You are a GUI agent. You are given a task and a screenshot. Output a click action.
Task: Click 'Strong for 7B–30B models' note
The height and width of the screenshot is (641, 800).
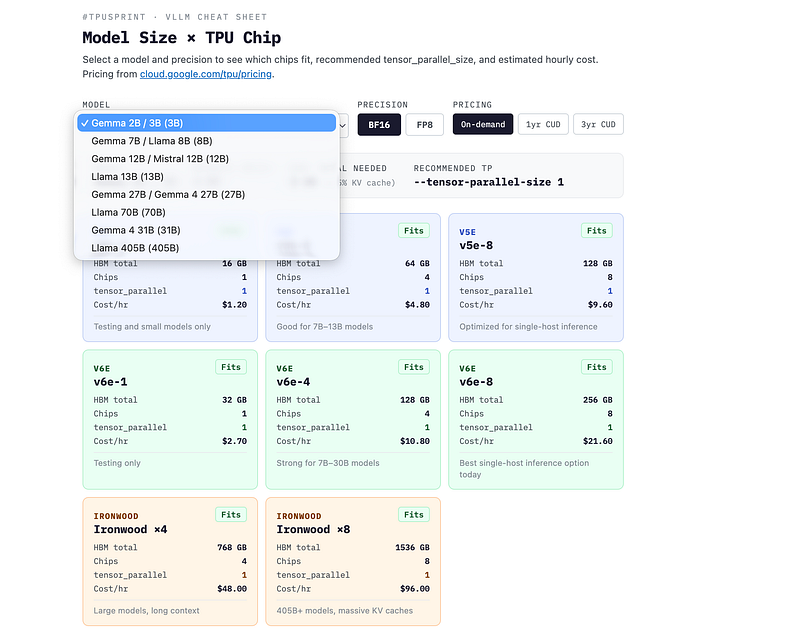(x=328, y=463)
